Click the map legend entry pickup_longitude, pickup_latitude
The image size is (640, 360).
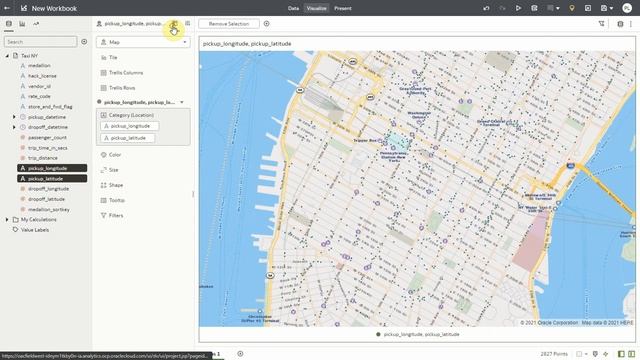click(x=418, y=334)
